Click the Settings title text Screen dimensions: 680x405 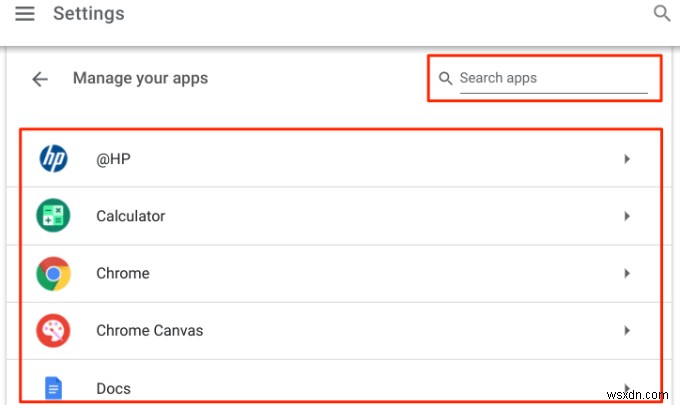click(89, 13)
